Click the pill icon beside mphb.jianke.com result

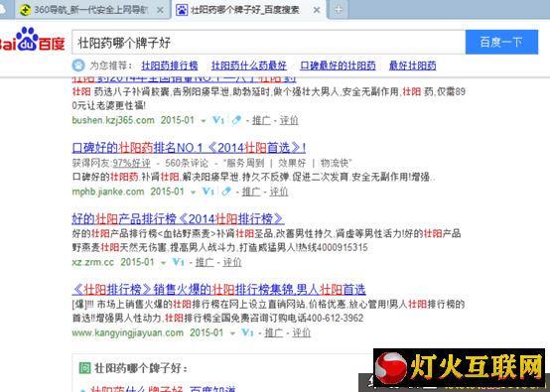tap(226, 192)
